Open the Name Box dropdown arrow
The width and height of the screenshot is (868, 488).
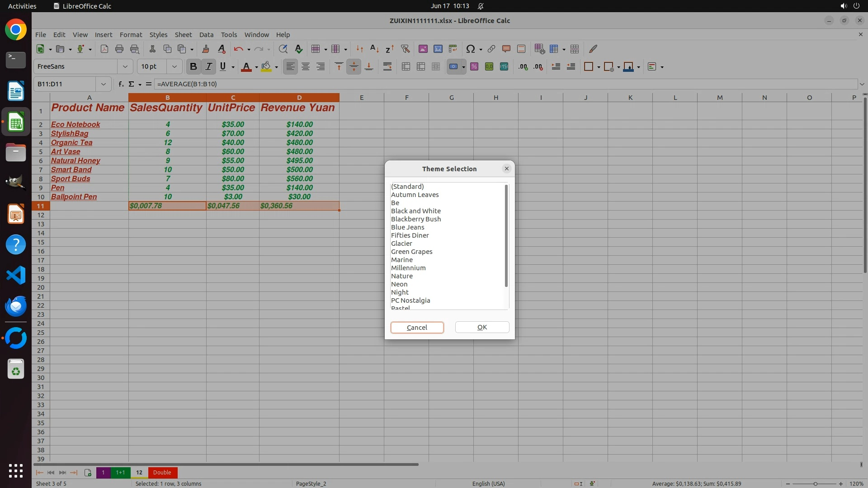click(104, 84)
